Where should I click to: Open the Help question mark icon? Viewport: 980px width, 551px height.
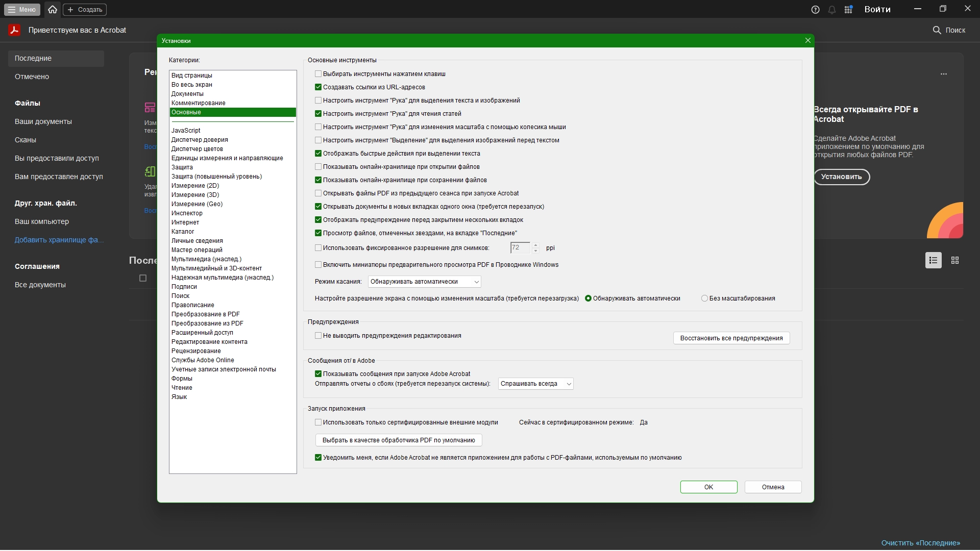click(815, 10)
